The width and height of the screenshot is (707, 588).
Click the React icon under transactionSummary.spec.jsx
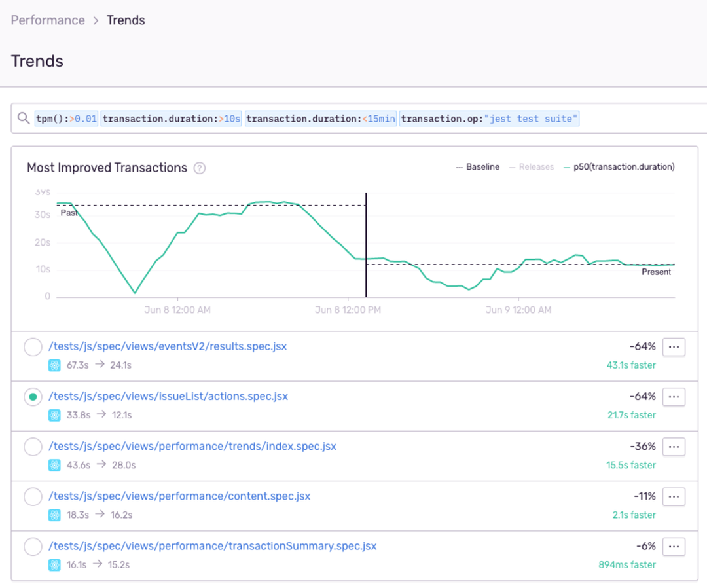pyautogui.click(x=54, y=565)
